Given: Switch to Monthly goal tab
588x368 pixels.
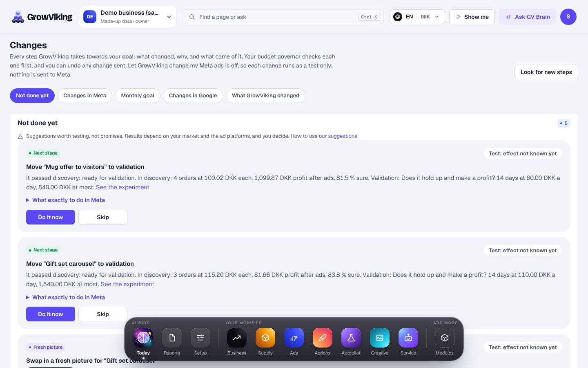Looking at the screenshot, I should pyautogui.click(x=138, y=96).
